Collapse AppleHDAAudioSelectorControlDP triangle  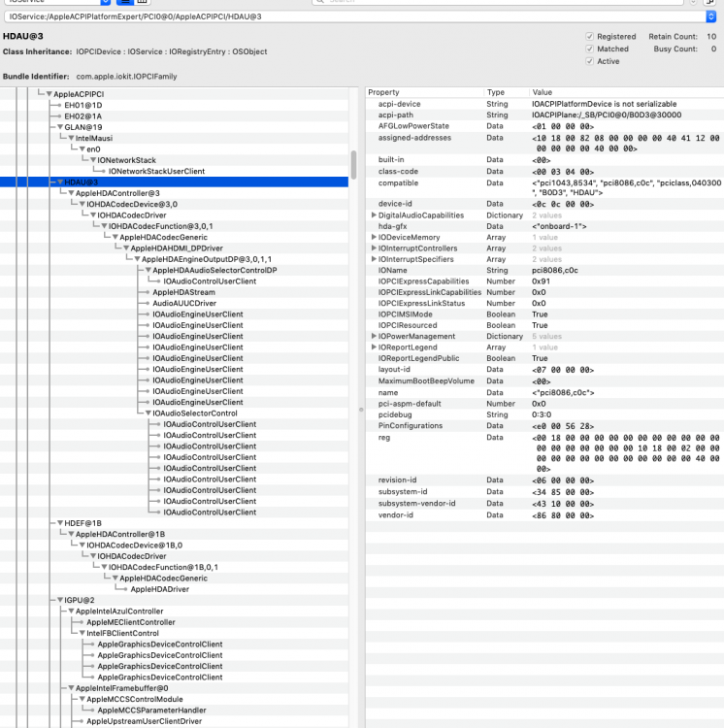pos(148,270)
